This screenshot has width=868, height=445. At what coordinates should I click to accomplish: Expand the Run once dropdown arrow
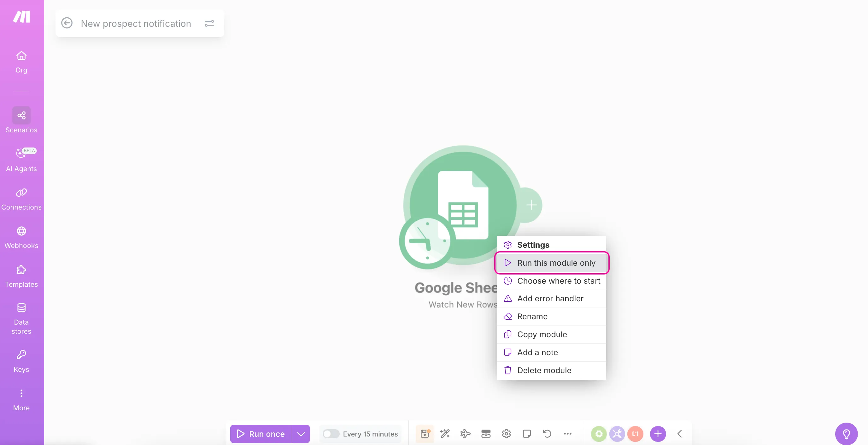click(301, 434)
